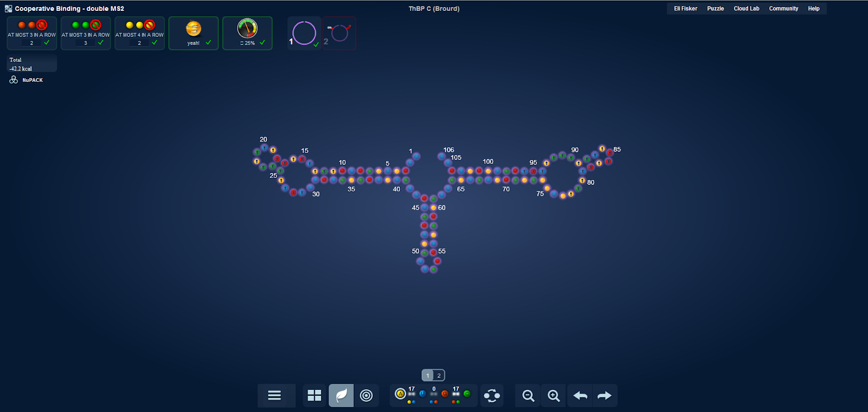Viewport: 868px width, 412px height.
Task: Select the red G base paint tool
Action: (445, 394)
